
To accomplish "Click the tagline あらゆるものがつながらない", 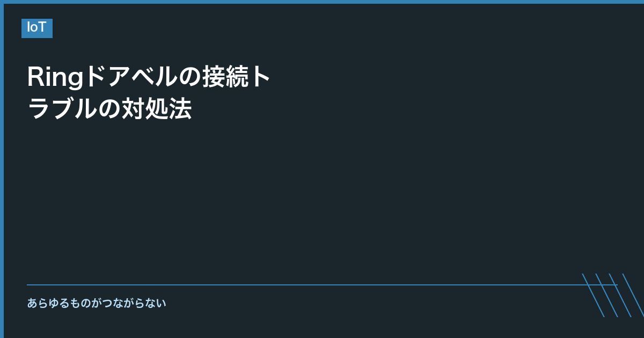I will point(97,303).
